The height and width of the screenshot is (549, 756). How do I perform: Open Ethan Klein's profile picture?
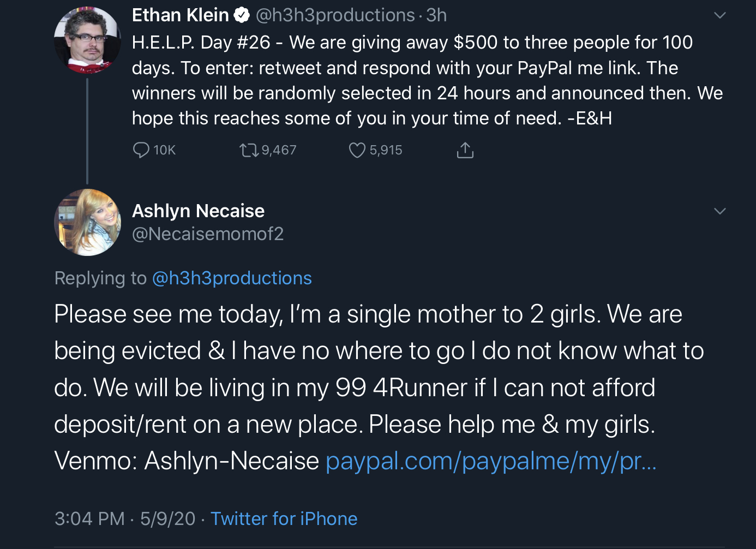[87, 40]
